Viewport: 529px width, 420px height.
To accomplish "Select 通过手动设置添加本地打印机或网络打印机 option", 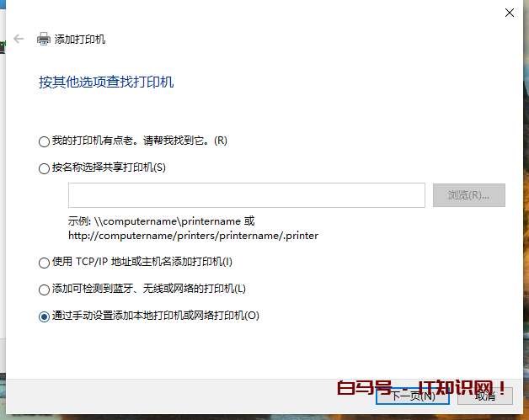I will coord(44,317).
